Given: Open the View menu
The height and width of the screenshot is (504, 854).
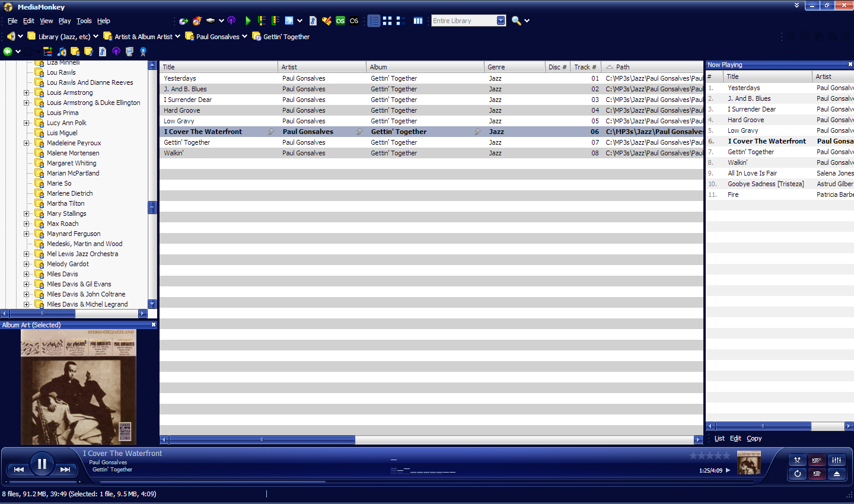Looking at the screenshot, I should (46, 21).
